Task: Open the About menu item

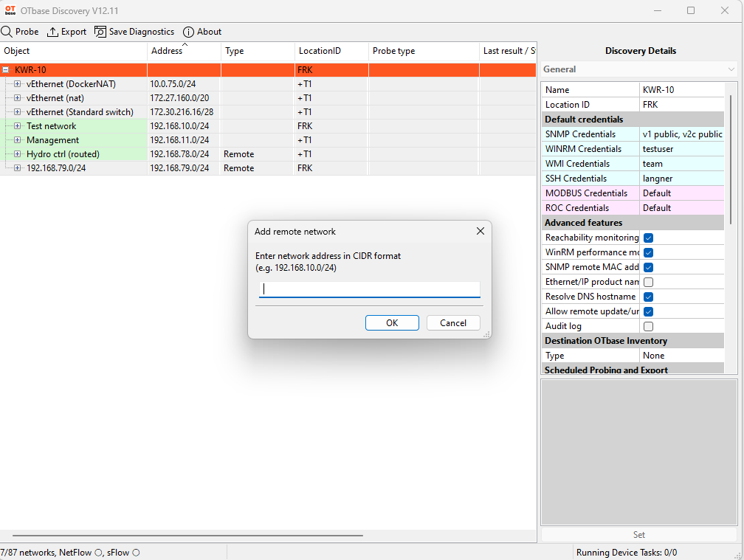Action: (202, 32)
